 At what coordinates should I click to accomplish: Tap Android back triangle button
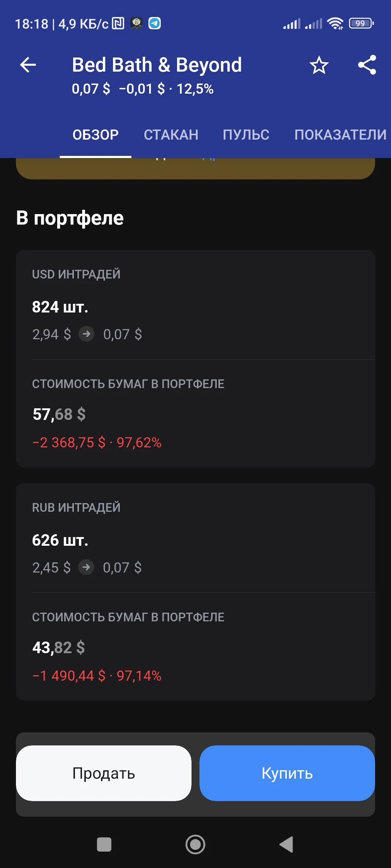tap(286, 844)
